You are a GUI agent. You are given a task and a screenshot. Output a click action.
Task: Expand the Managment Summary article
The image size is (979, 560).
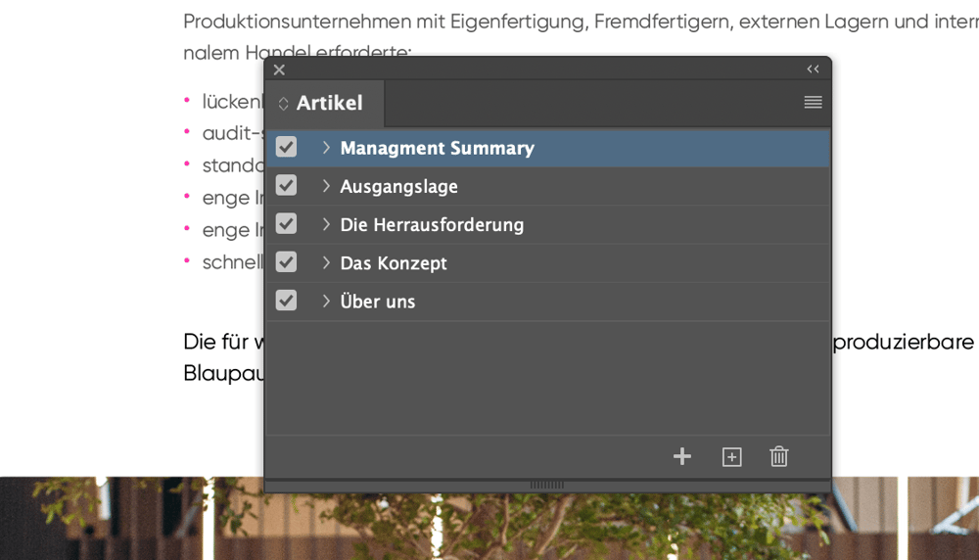326,147
